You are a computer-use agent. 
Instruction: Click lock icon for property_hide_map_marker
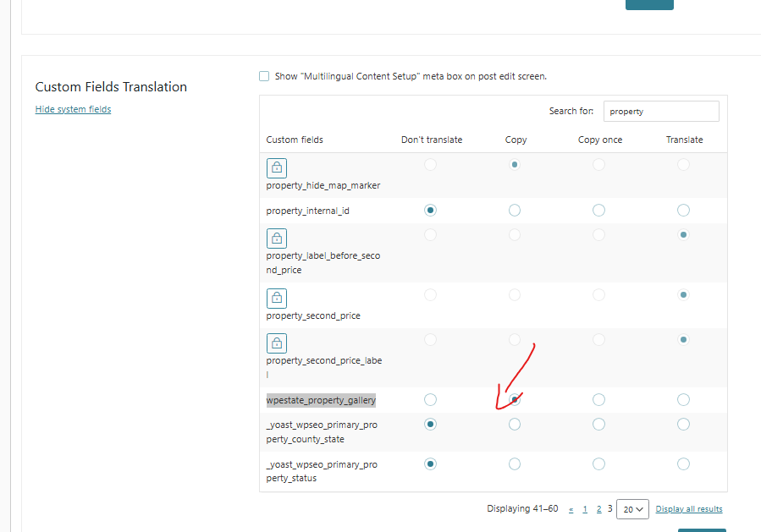pos(277,168)
